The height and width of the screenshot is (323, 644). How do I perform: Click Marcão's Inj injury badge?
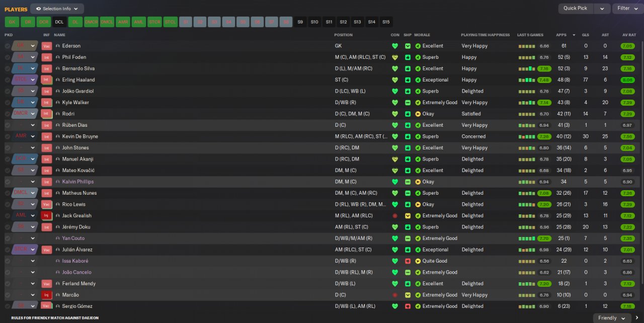[x=47, y=295]
